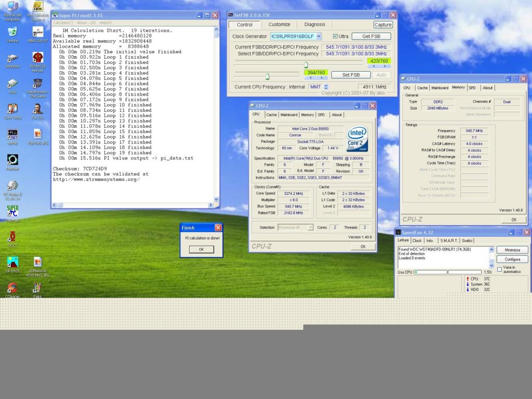Image resolution: width=532 pixels, height=399 pixels.
Task: Close the Finish dialog with X
Action: click(218, 228)
